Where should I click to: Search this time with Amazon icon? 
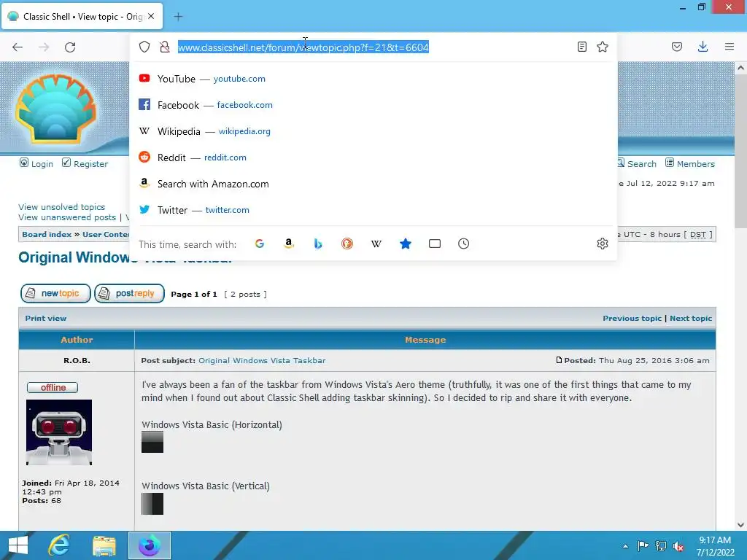[x=289, y=244]
